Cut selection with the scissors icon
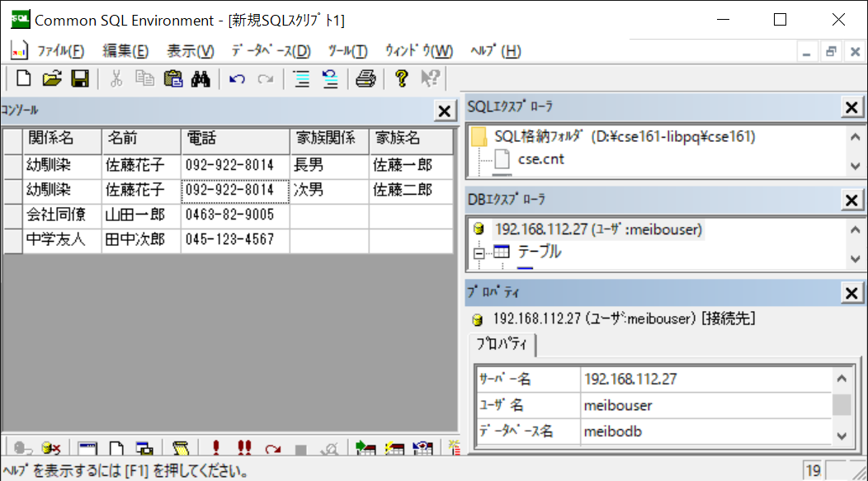The image size is (868, 481). pos(116,78)
